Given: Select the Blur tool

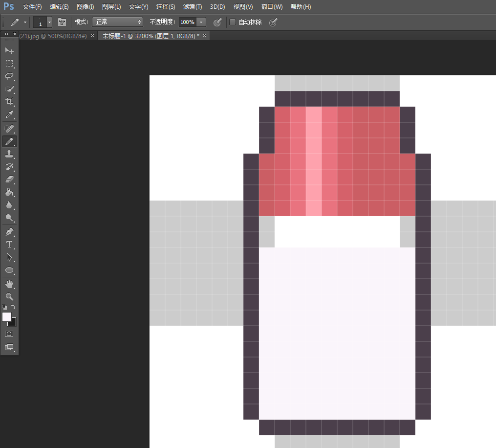Looking at the screenshot, I should (x=9, y=205).
